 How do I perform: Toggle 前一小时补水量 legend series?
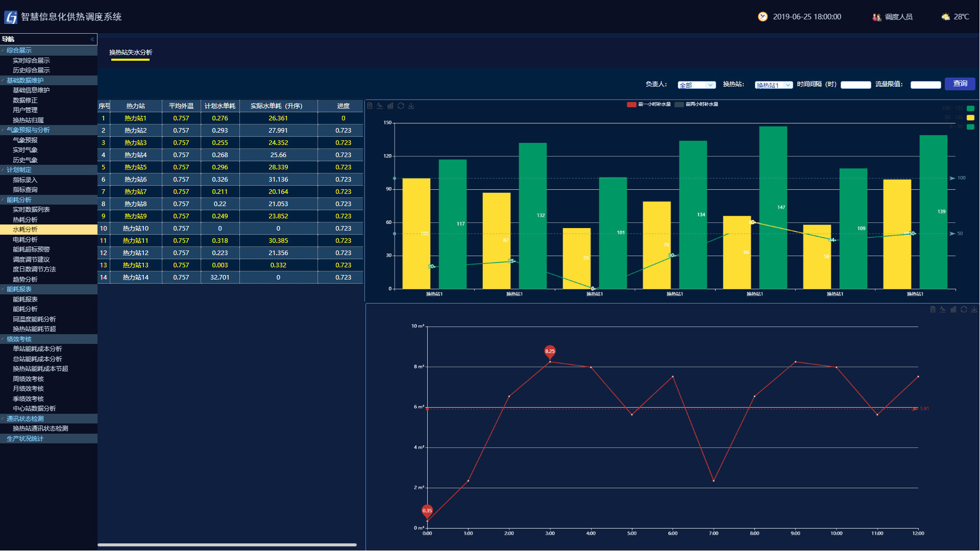(x=649, y=105)
